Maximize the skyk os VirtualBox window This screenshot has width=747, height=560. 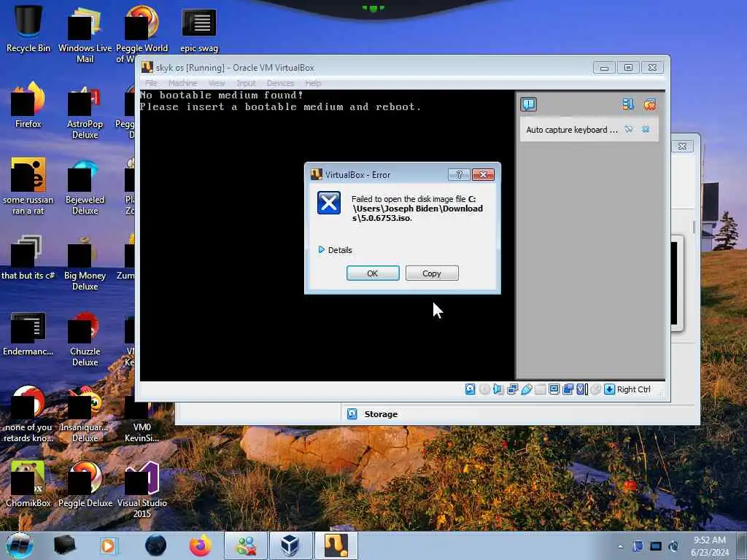[x=628, y=68]
